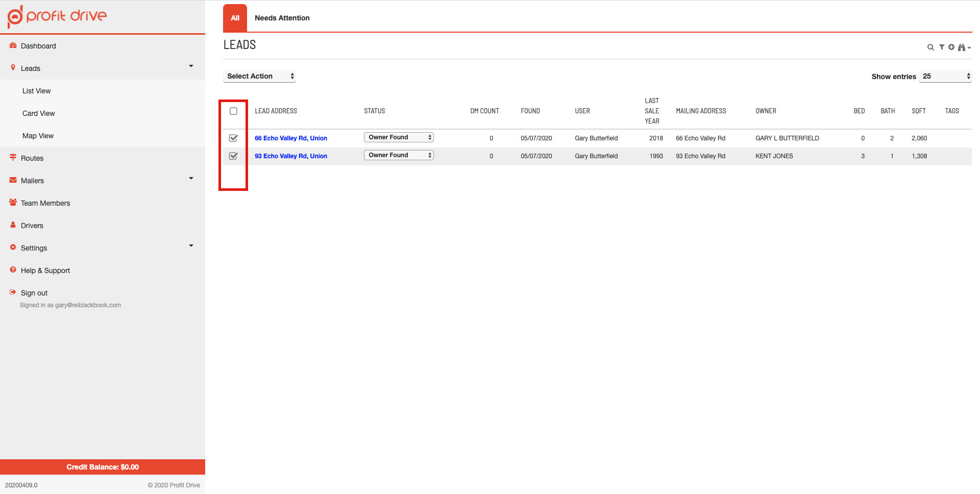Sort by STATUS column header

click(375, 111)
